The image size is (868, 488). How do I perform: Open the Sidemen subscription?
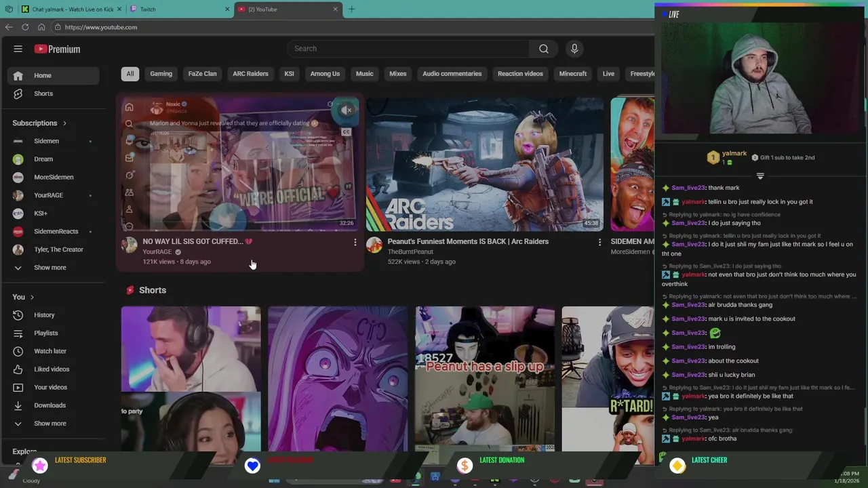54,141
